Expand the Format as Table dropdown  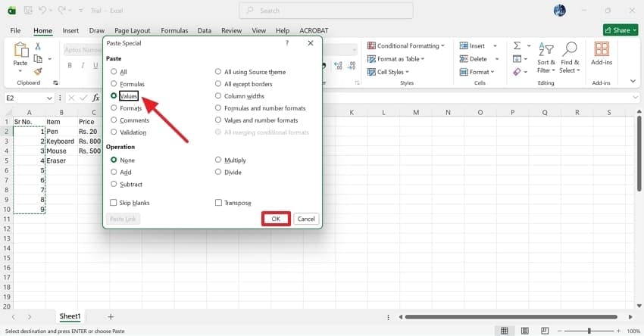pos(423,59)
